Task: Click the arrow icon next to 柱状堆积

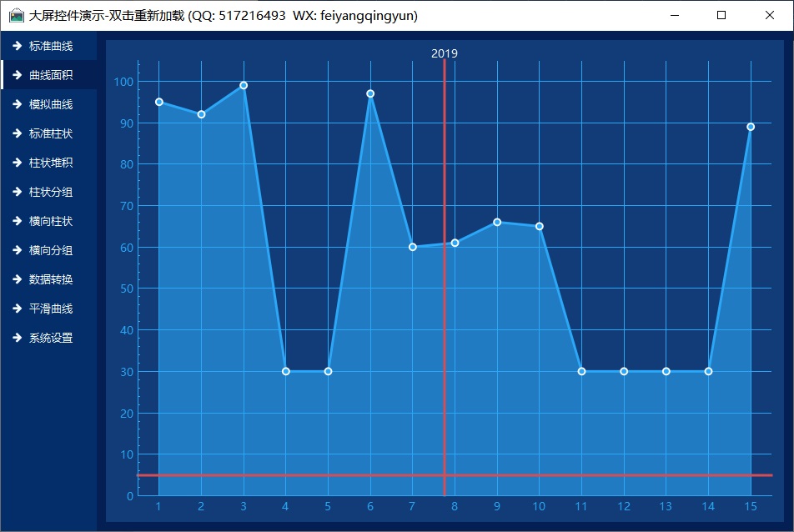Action: click(17, 163)
